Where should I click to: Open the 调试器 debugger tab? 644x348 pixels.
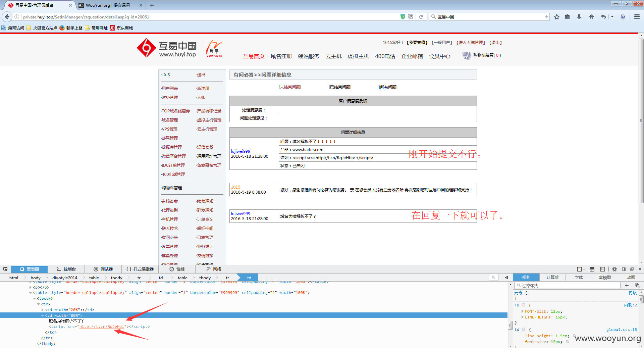pyautogui.click(x=103, y=269)
